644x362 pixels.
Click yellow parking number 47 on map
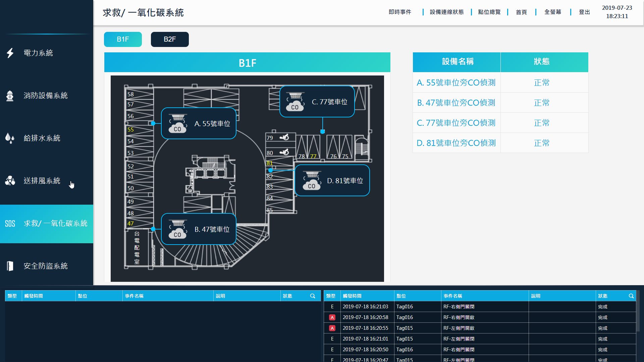tap(130, 223)
